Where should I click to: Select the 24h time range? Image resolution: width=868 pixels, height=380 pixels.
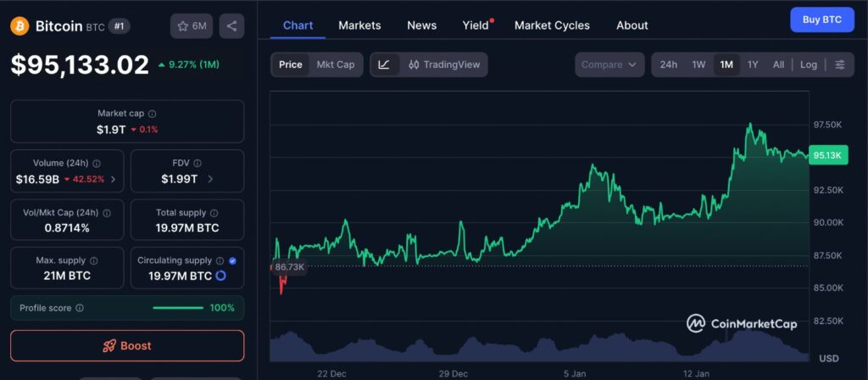click(x=668, y=64)
